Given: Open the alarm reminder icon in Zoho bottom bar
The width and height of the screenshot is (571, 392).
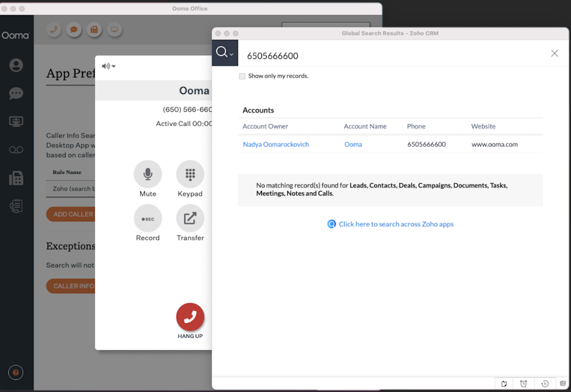Looking at the screenshot, I should [x=524, y=384].
